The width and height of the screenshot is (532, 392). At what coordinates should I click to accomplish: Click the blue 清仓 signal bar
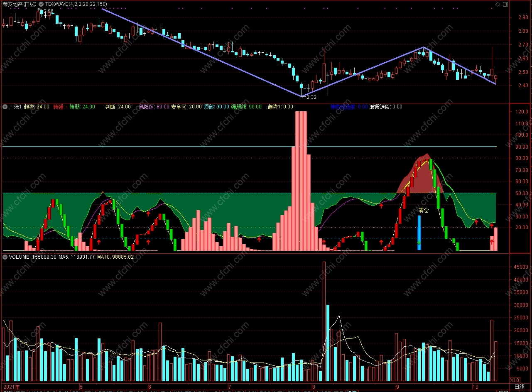pyautogui.click(x=419, y=233)
